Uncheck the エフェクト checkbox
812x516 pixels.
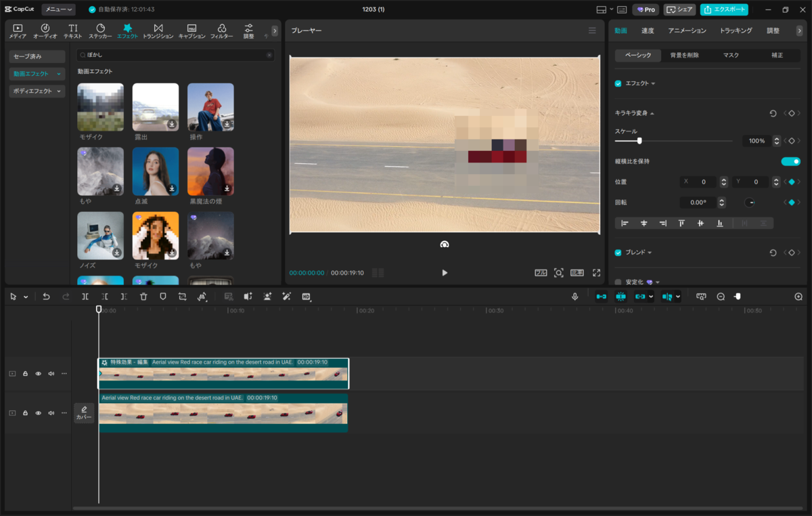tap(618, 83)
